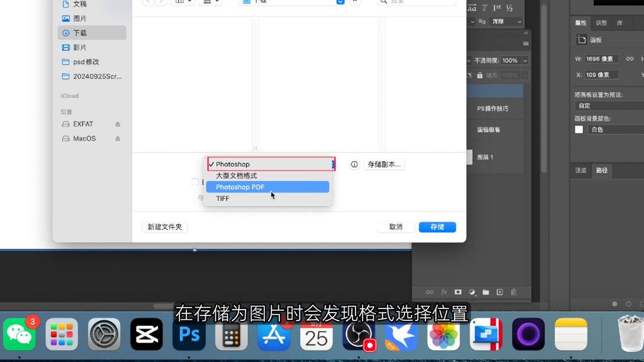644x362 pixels.
Task: Open the 不透明度 opacity dropdown arrow
Action: pos(525,61)
